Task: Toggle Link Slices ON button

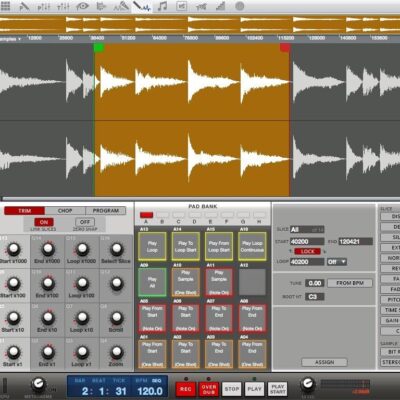Action: [44, 222]
